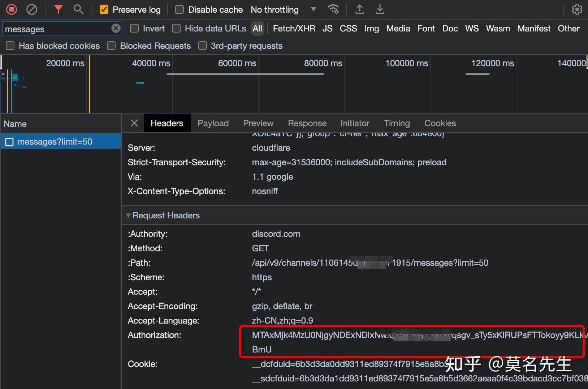
Task: Filter by Fetch/XHR requests
Action: [x=294, y=28]
